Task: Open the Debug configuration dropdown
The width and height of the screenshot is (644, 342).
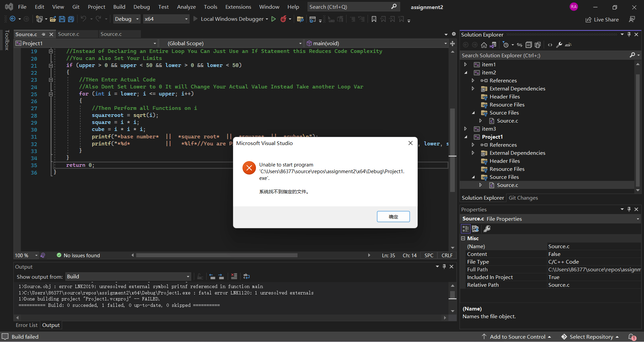Action: click(x=126, y=19)
